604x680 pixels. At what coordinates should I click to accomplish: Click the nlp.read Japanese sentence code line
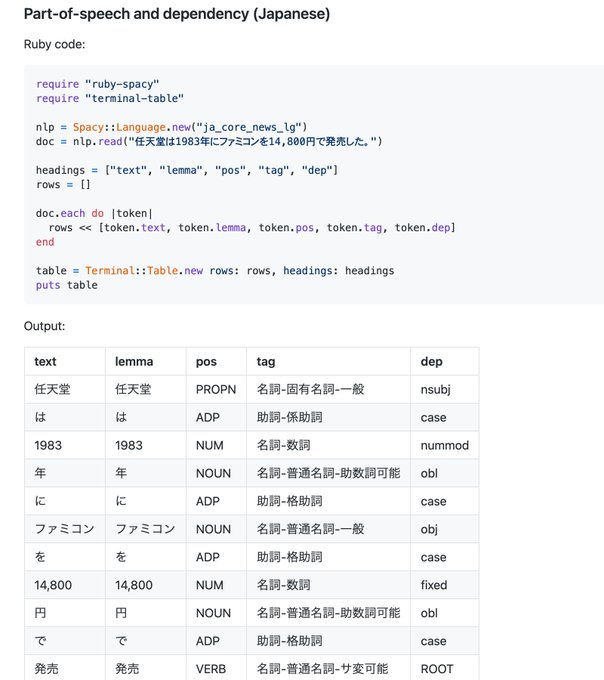[x=209, y=141]
